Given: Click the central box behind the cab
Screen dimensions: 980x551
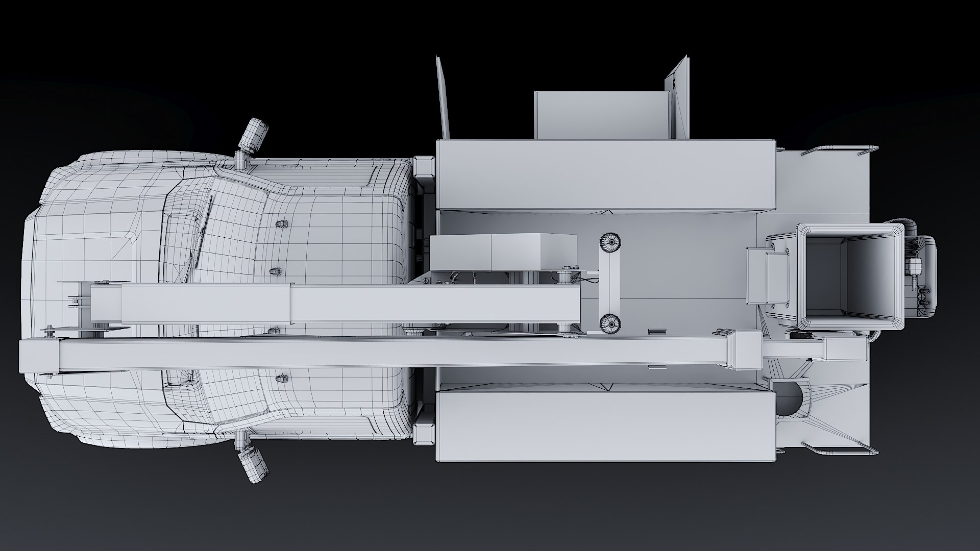Looking at the screenshot, I should point(503,253).
